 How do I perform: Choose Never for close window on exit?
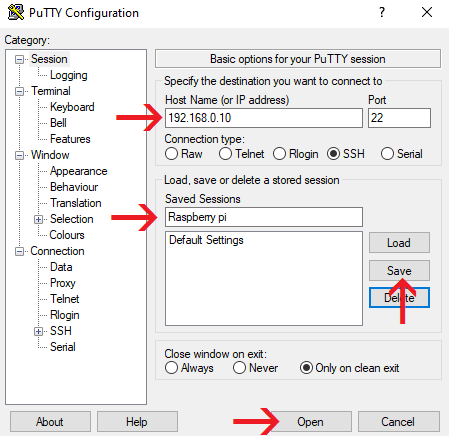pyautogui.click(x=239, y=368)
